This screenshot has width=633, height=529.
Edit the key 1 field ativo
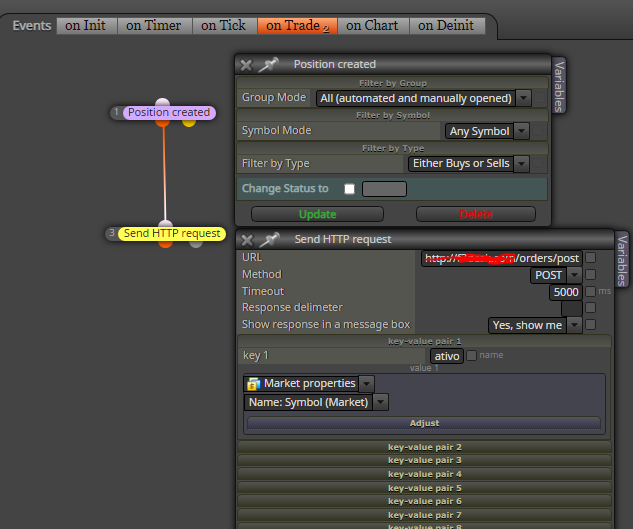[447, 356]
